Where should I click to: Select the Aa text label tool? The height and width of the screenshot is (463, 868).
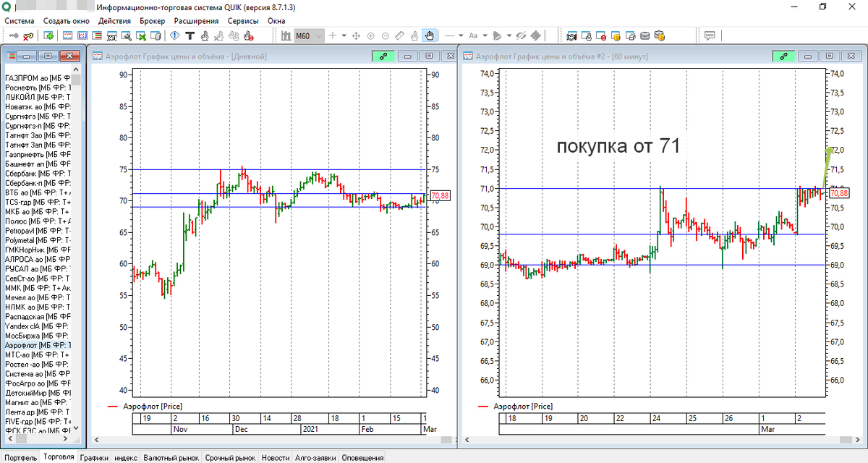pos(473,35)
